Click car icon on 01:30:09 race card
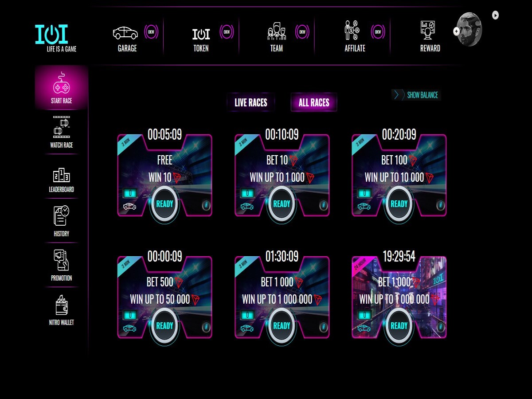This screenshot has width=532, height=399. tap(246, 329)
